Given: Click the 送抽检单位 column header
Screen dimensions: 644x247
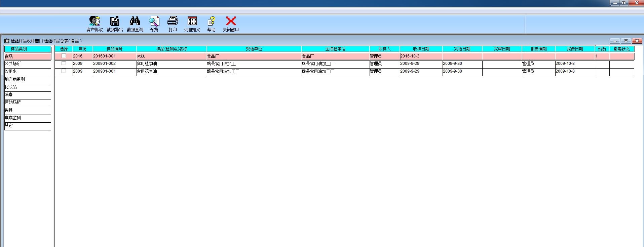Looking at the screenshot, I should pyautogui.click(x=335, y=49).
